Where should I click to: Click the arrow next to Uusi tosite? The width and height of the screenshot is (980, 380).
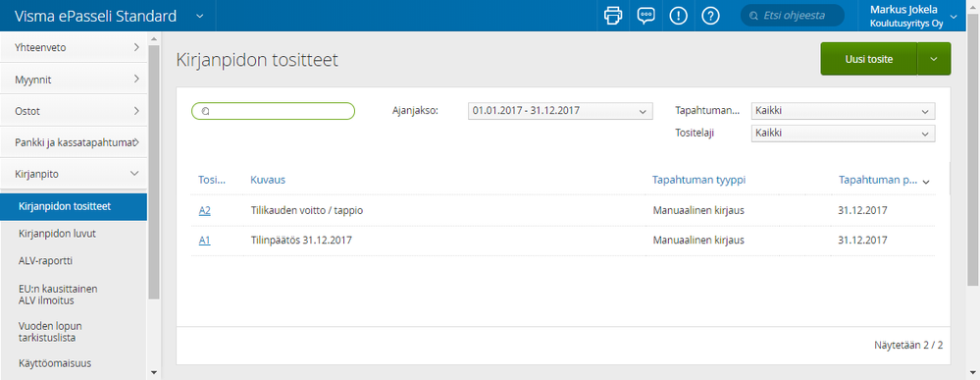point(934,59)
